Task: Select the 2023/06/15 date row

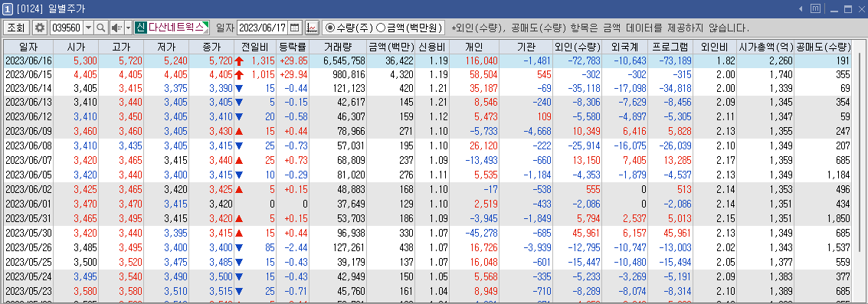Action: point(428,74)
